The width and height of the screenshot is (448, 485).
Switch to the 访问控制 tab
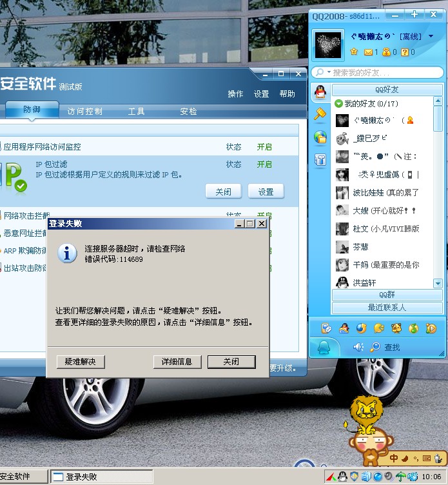85,112
